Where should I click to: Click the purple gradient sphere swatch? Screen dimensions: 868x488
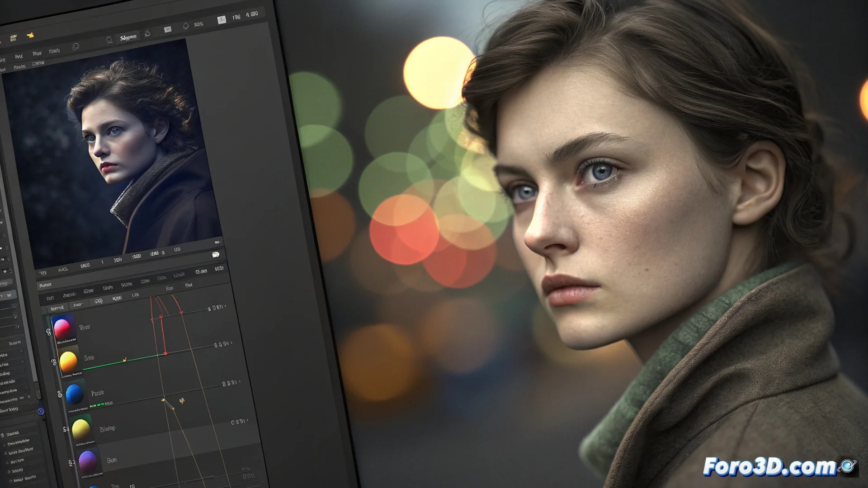[x=87, y=461]
